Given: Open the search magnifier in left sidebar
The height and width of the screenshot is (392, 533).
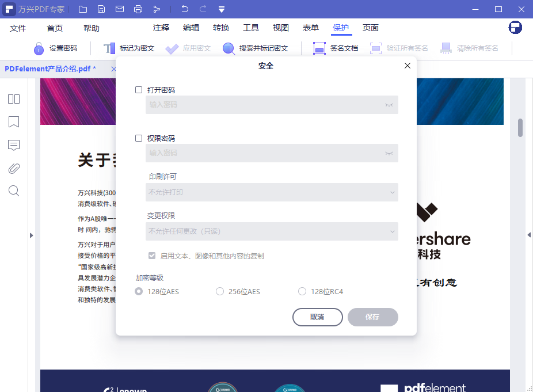Looking at the screenshot, I should point(14,191).
